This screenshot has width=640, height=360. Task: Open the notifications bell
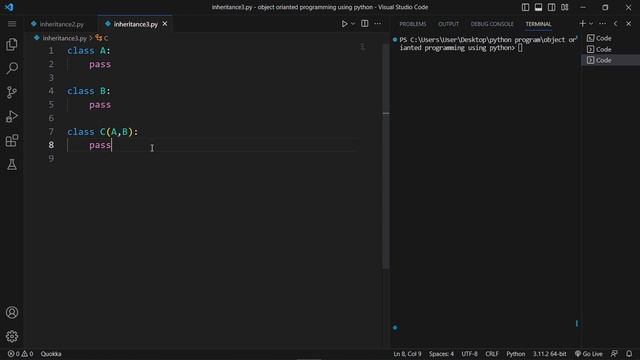pyautogui.click(x=629, y=354)
